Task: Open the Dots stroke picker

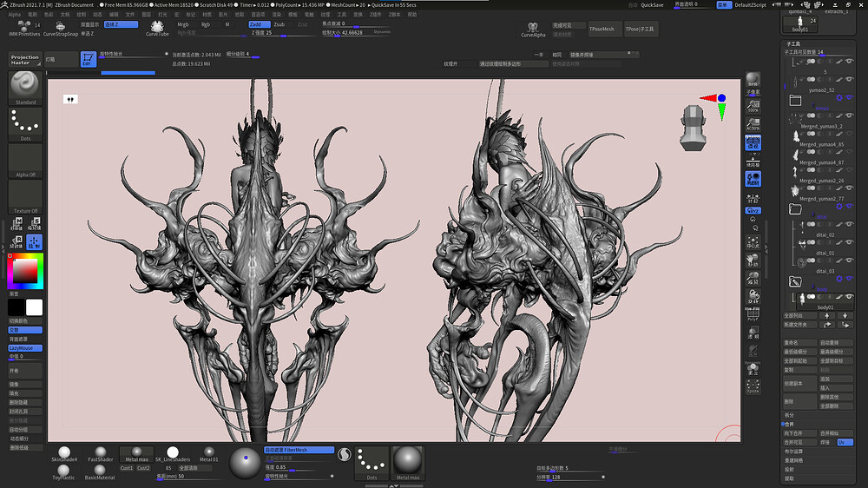Action: [x=25, y=125]
